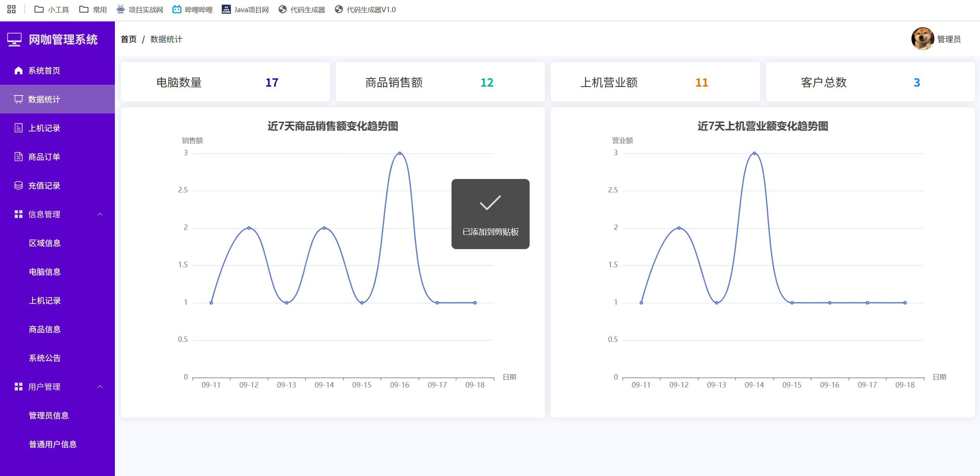980x476 pixels.
Task: Open the 哔哩哔哩 bookmark icon
Action: tap(177, 10)
